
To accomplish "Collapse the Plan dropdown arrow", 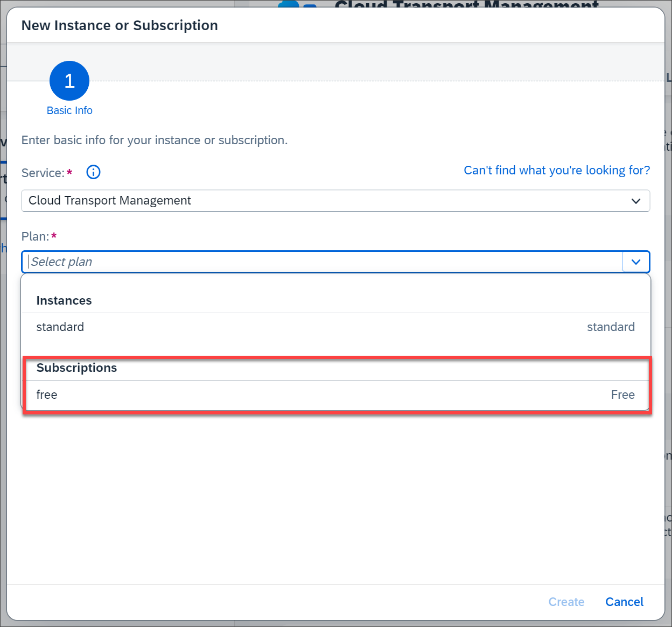I will click(636, 262).
